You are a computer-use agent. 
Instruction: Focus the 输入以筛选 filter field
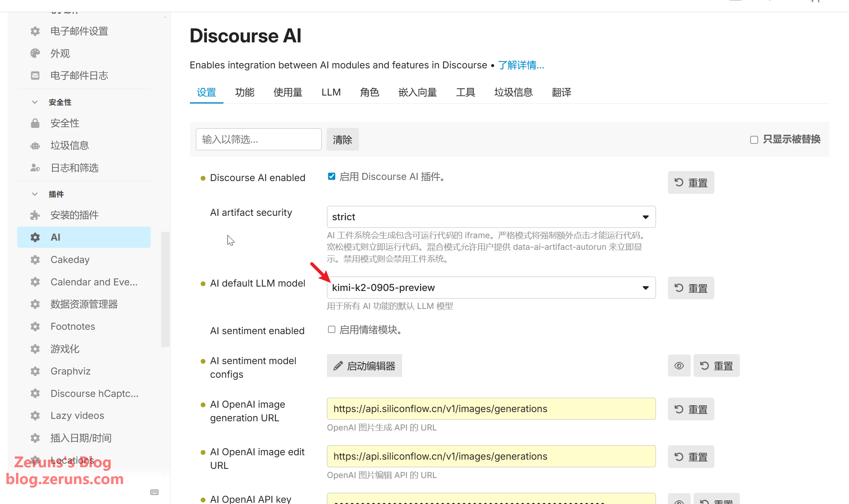point(258,139)
